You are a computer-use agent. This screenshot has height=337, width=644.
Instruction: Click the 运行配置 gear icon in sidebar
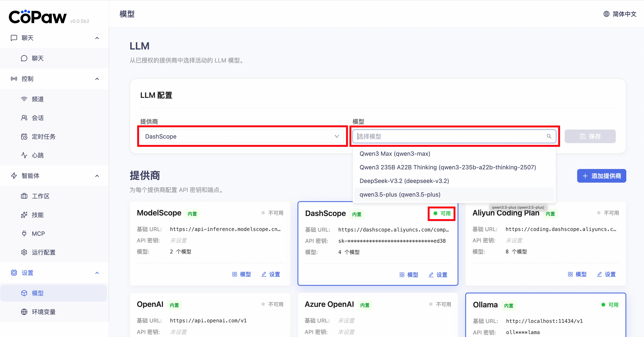coord(24,252)
